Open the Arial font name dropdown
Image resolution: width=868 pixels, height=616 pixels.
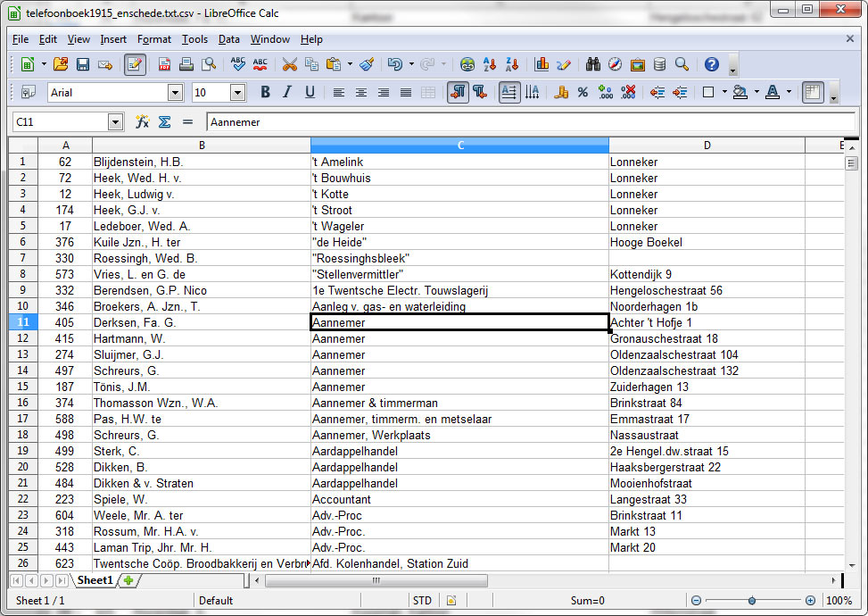[x=175, y=92]
